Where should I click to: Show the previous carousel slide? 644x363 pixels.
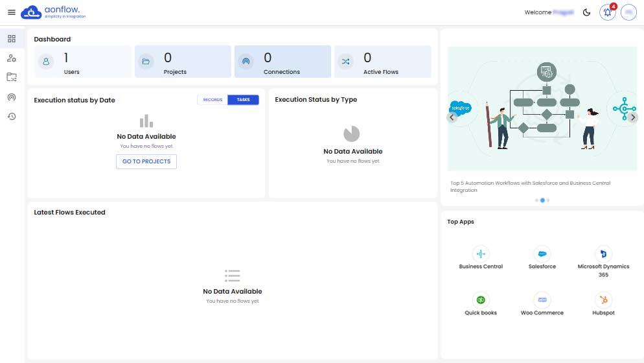point(452,117)
